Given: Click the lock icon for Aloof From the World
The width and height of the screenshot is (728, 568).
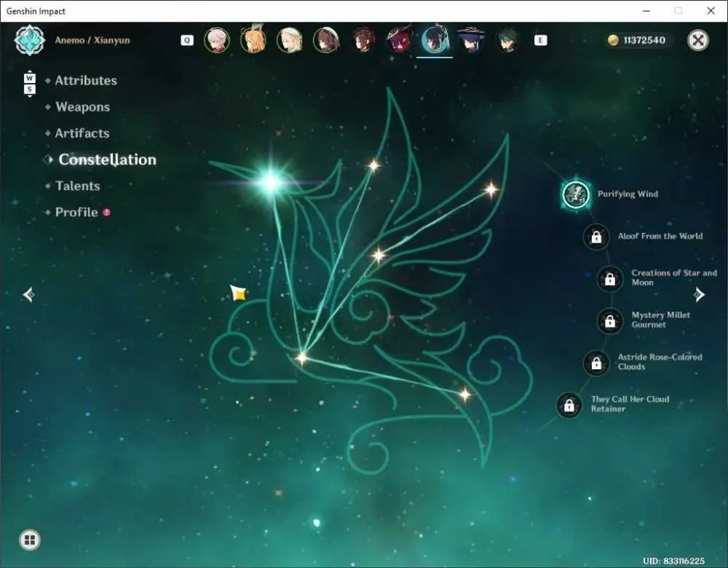Looking at the screenshot, I should coord(596,237).
